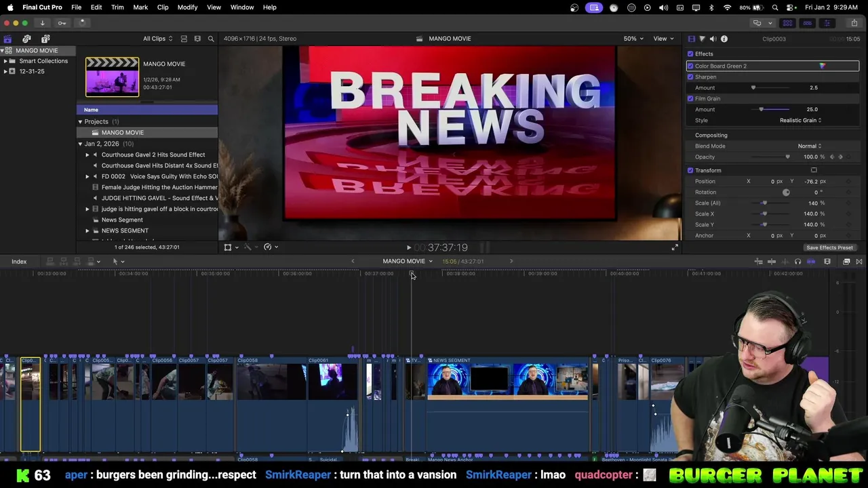This screenshot has height=488, width=868.
Task: Expand the Smart Collections folder
Action: (x=5, y=61)
